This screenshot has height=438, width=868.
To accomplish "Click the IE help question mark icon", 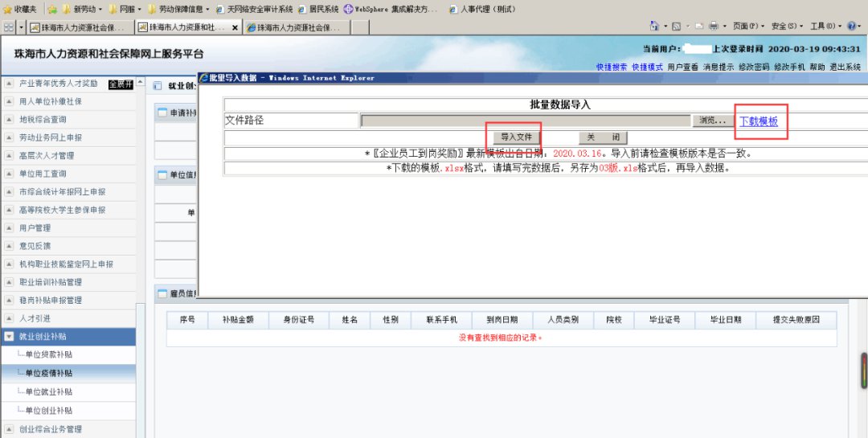I will 851,27.
